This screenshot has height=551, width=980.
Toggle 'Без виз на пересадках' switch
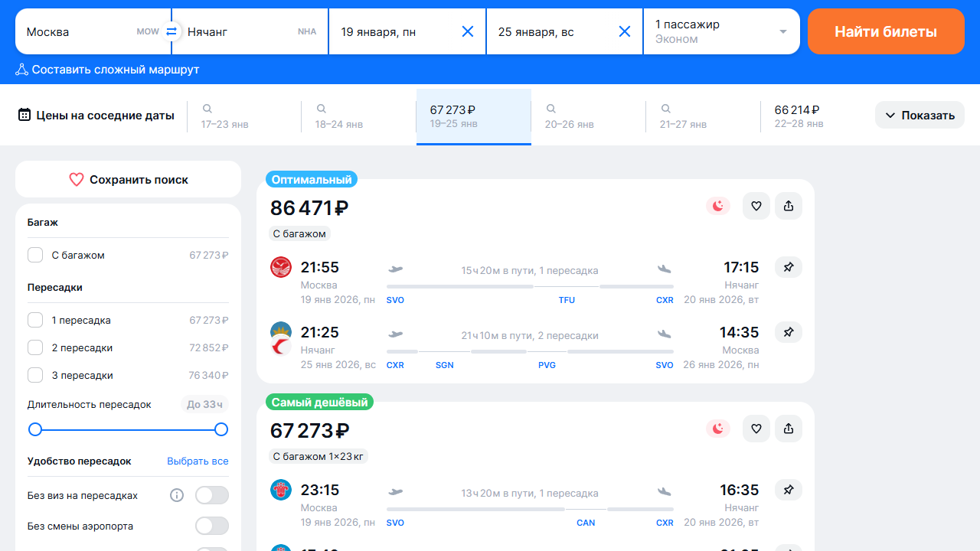coord(211,495)
